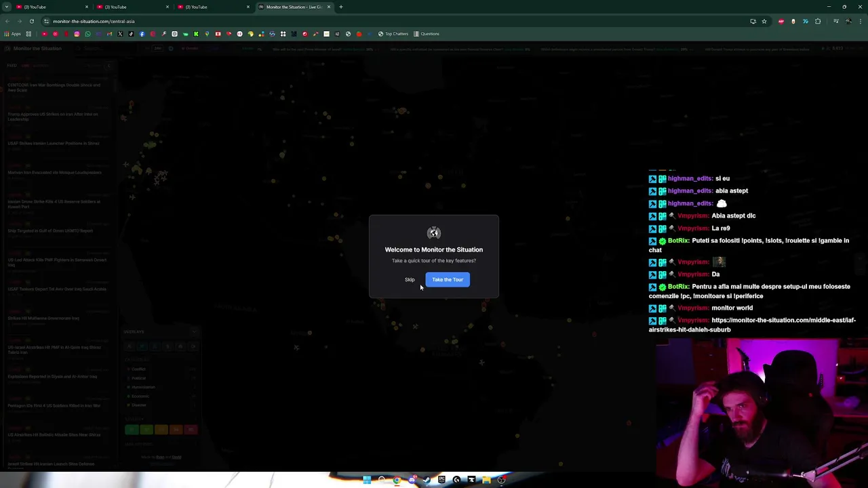Switch to the first YouTube tab
This screenshot has width=868, height=488.
[51, 7]
